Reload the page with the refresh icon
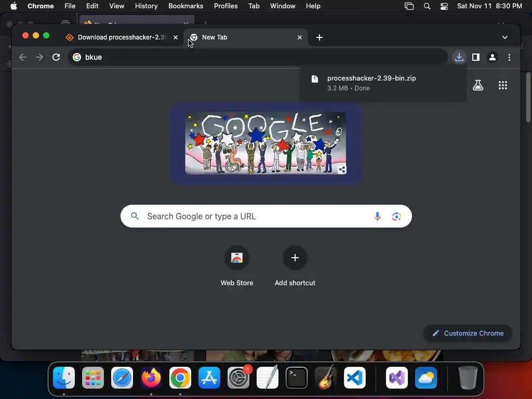This screenshot has width=532, height=399. (x=56, y=57)
